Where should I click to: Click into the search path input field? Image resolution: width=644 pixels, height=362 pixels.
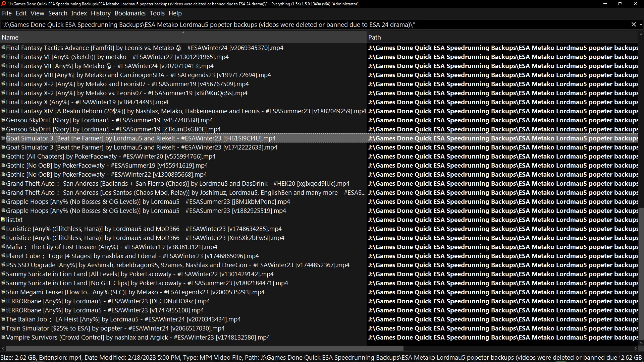315,24
